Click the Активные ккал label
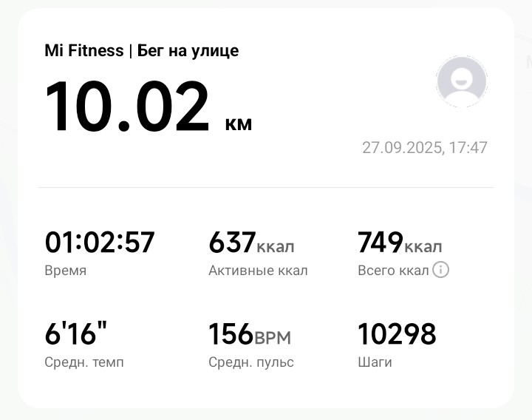 [x=258, y=271]
